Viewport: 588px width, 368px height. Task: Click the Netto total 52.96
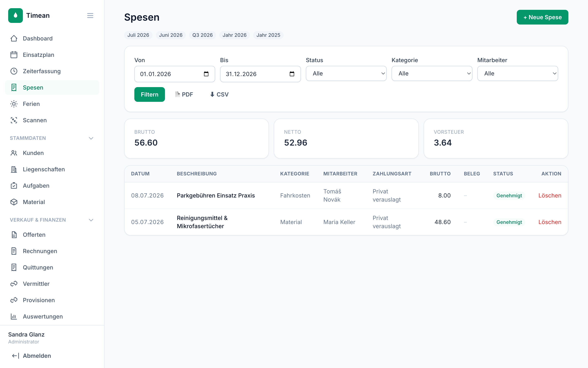[x=296, y=143]
